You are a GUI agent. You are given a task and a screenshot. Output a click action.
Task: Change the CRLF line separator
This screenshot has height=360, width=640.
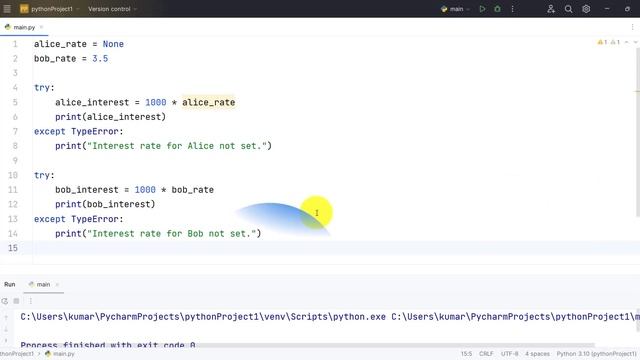click(x=486, y=354)
